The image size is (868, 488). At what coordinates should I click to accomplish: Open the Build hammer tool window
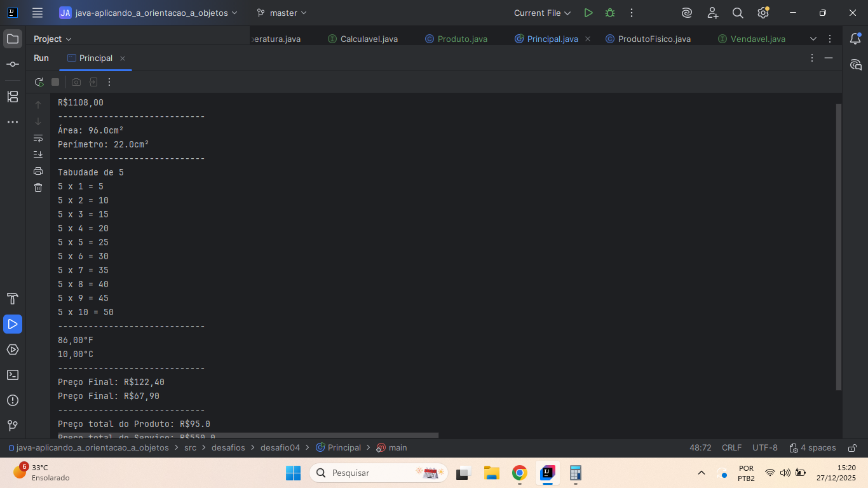13,299
